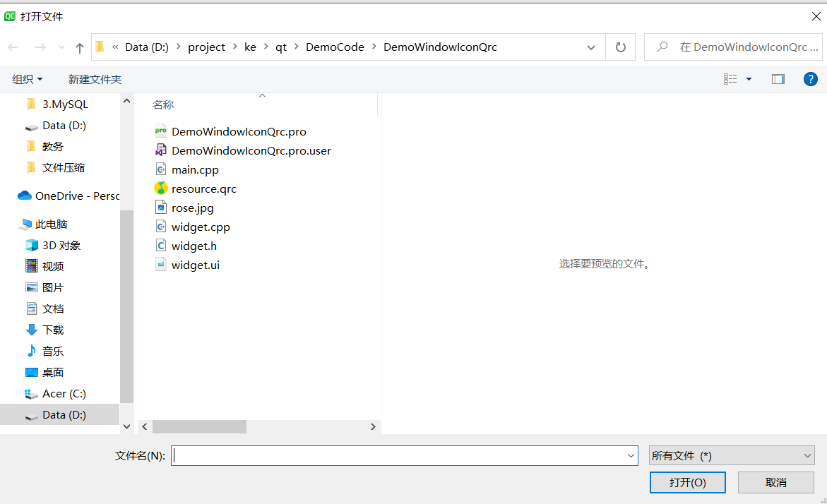827x504 pixels.
Task: Open the 所有文件 (*) file type dropdown
Action: click(x=732, y=455)
